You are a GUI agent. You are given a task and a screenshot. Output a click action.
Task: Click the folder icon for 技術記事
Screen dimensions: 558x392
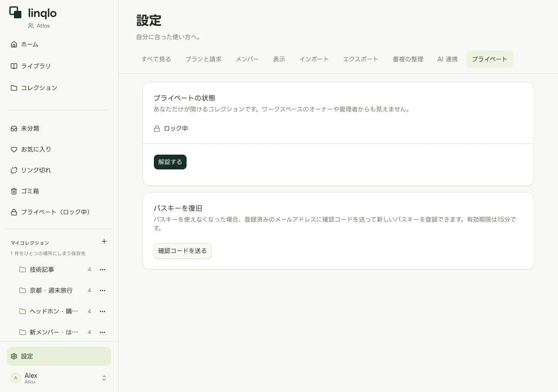click(23, 270)
